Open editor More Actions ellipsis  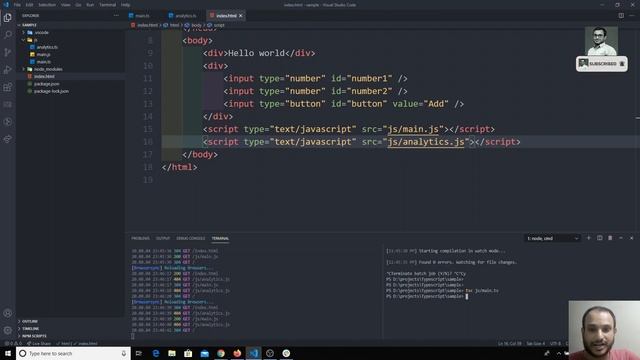[632, 16]
